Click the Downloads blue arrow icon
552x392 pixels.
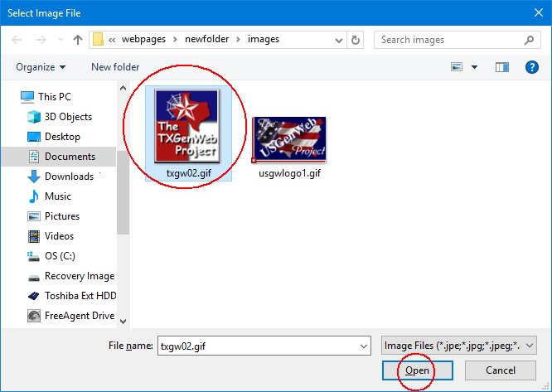coord(34,177)
